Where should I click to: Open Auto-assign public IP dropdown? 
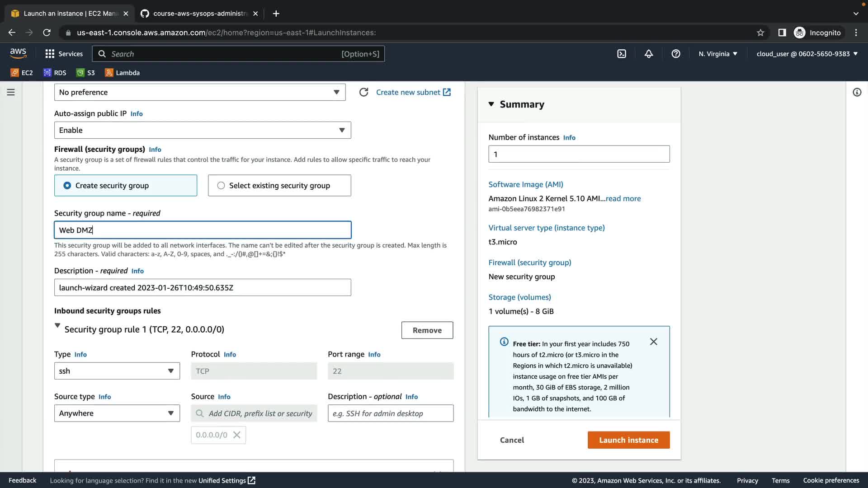[x=203, y=130]
